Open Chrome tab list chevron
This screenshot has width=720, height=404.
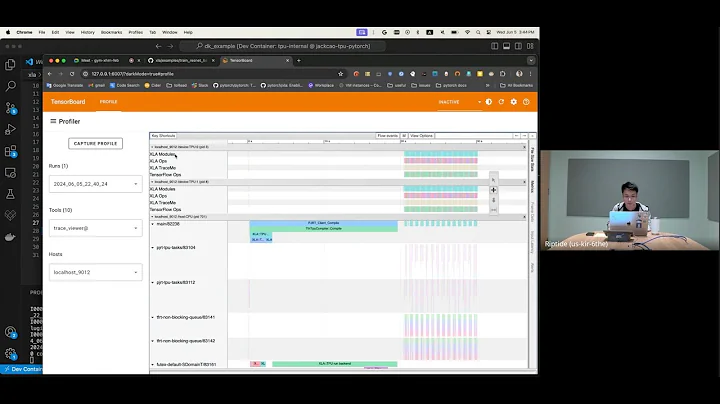[531, 61]
